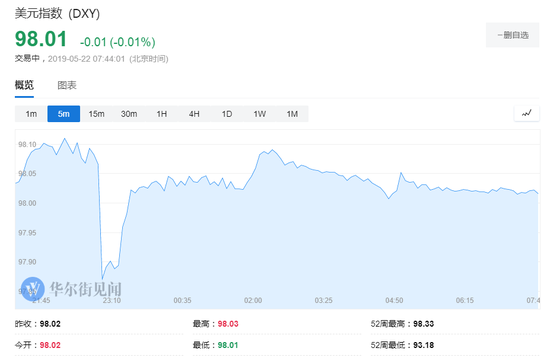Choose the 30m interval
Viewport: 550px width, 364px height.
[x=129, y=114]
